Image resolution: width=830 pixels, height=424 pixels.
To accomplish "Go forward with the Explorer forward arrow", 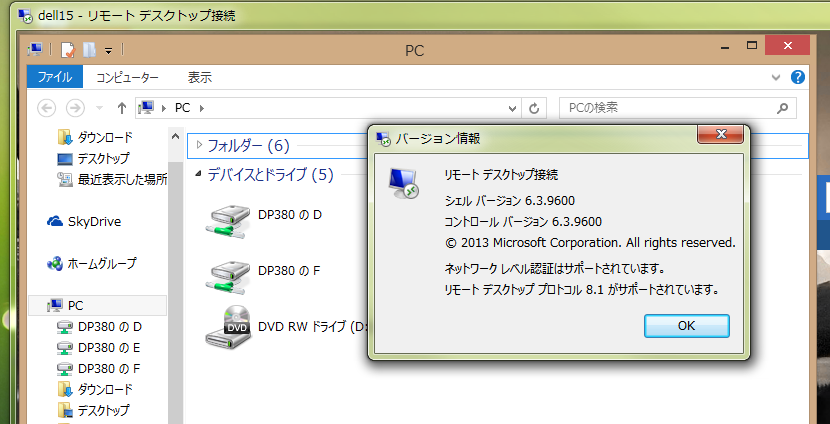I will coord(75,108).
